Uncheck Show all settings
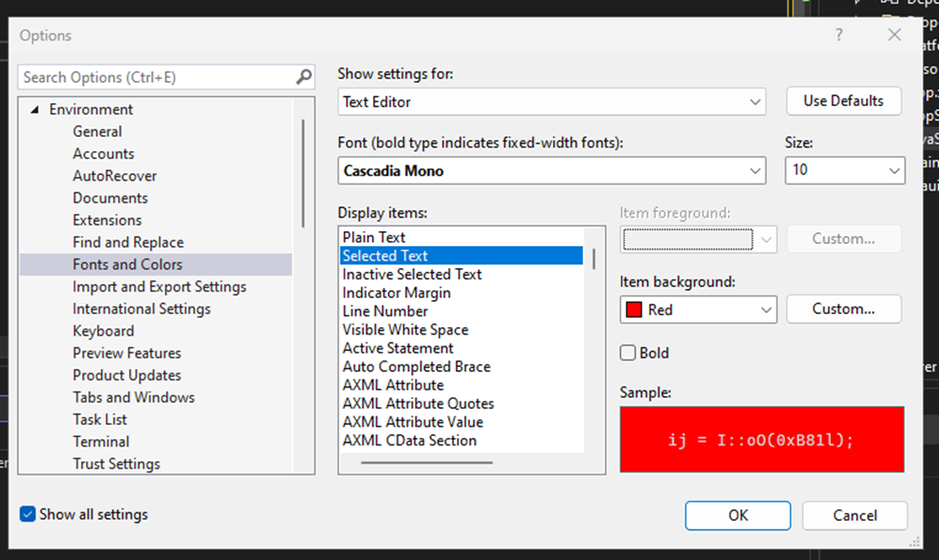The image size is (939, 560). [x=27, y=513]
